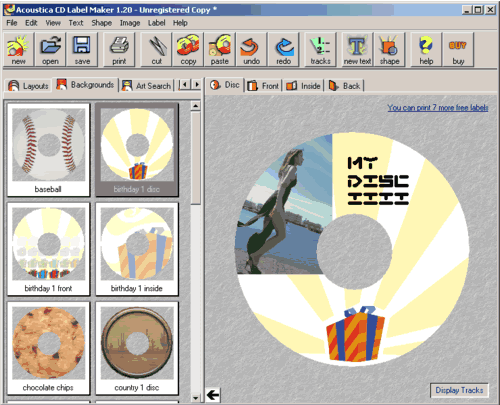The width and height of the screenshot is (500, 405).
Task: Click the backgrounds list scroll down arrow
Action: (x=196, y=398)
